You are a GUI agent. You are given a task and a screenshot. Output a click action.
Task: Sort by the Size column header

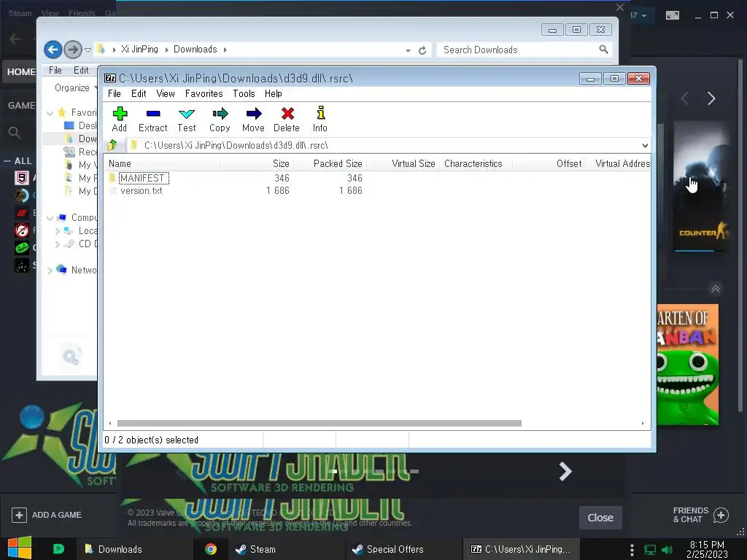257,164
